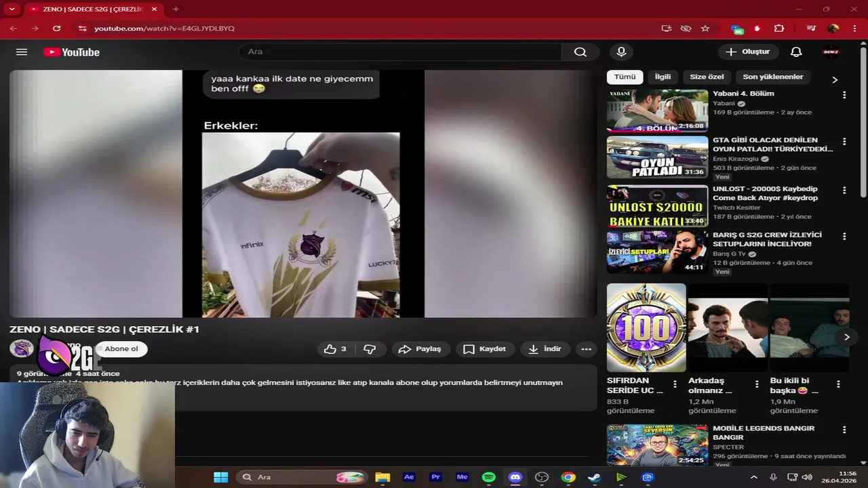868x488 pixels.
Task: Open the UNLOST $20000 video thumbnail
Action: tap(657, 206)
